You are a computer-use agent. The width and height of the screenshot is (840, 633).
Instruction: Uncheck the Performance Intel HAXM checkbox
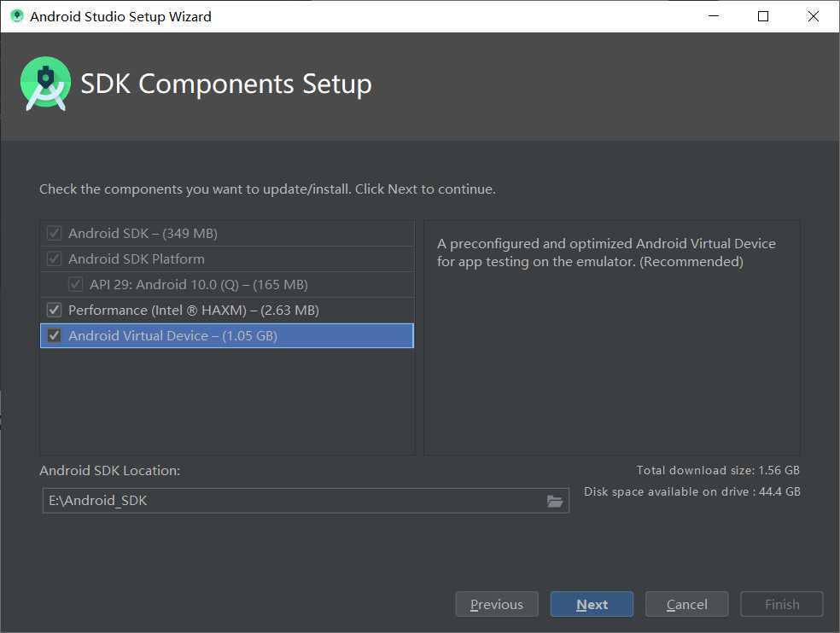coord(54,310)
